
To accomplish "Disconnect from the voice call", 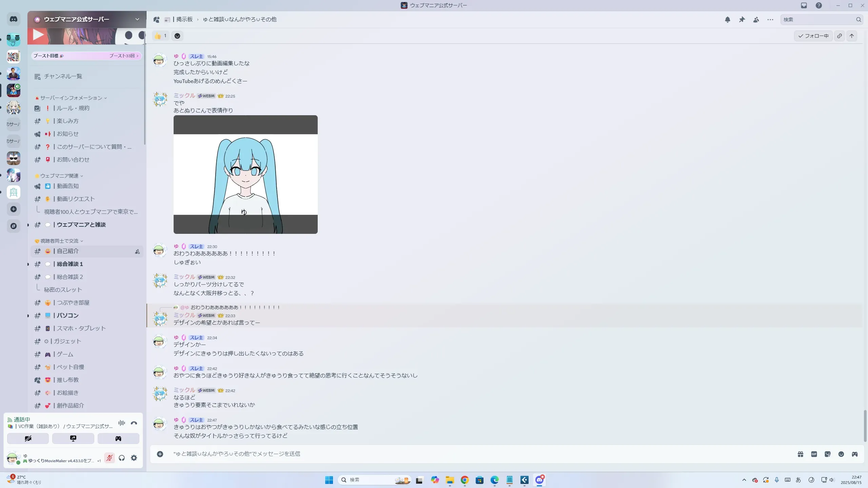I will pos(134,423).
